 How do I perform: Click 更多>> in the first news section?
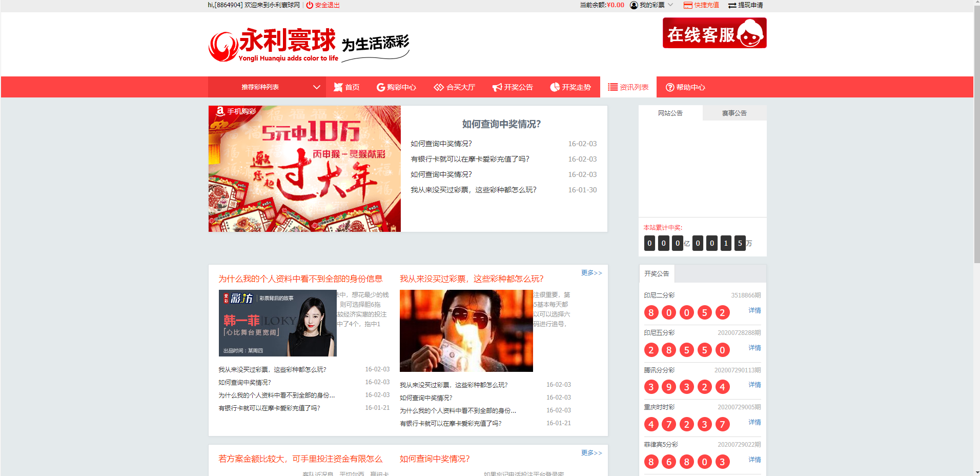[591, 273]
